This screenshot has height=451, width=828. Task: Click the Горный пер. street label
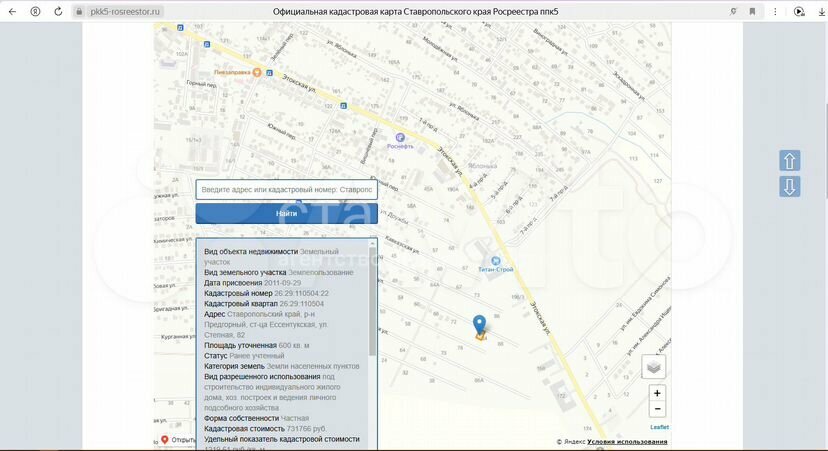coord(201,83)
